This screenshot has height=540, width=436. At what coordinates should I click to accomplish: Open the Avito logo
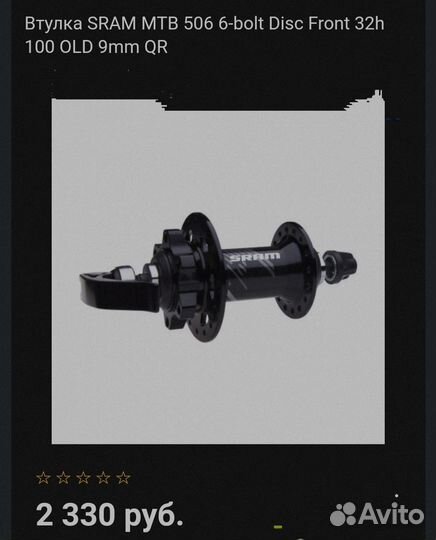[x=377, y=514]
